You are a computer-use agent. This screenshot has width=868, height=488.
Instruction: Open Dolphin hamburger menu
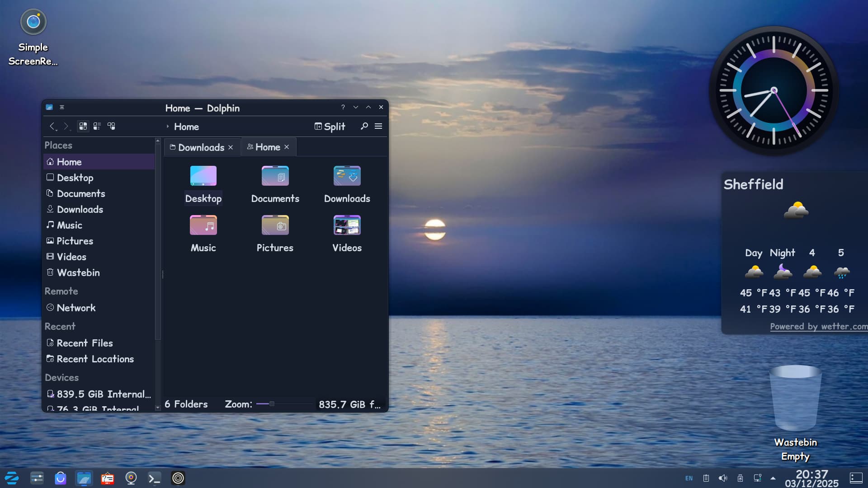coord(378,126)
